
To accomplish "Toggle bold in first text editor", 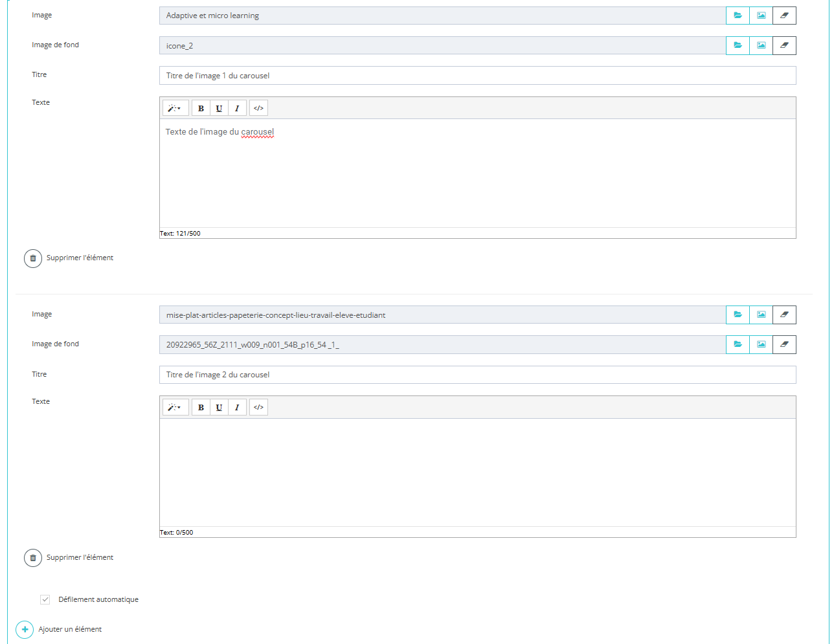I will (x=201, y=108).
